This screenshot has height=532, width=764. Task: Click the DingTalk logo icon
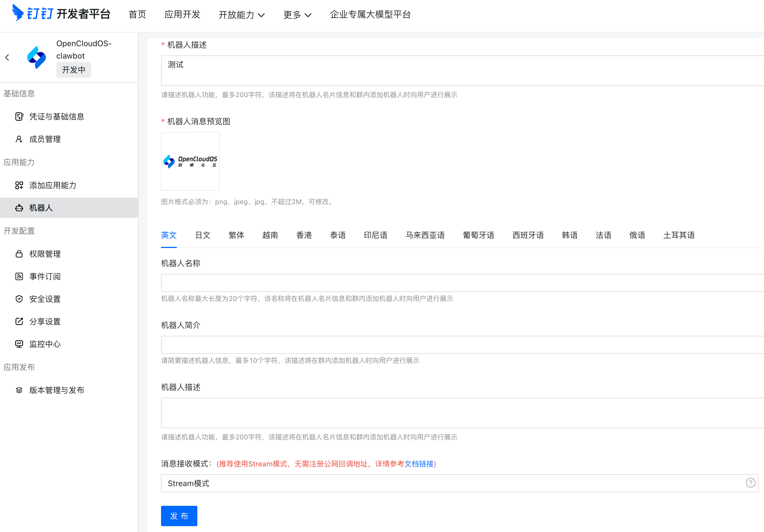[18, 13]
